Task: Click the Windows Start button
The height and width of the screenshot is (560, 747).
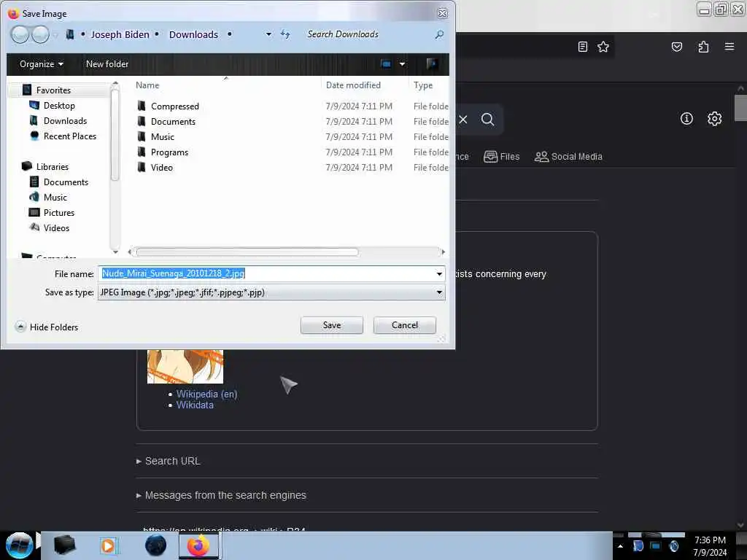Action: click(19, 545)
